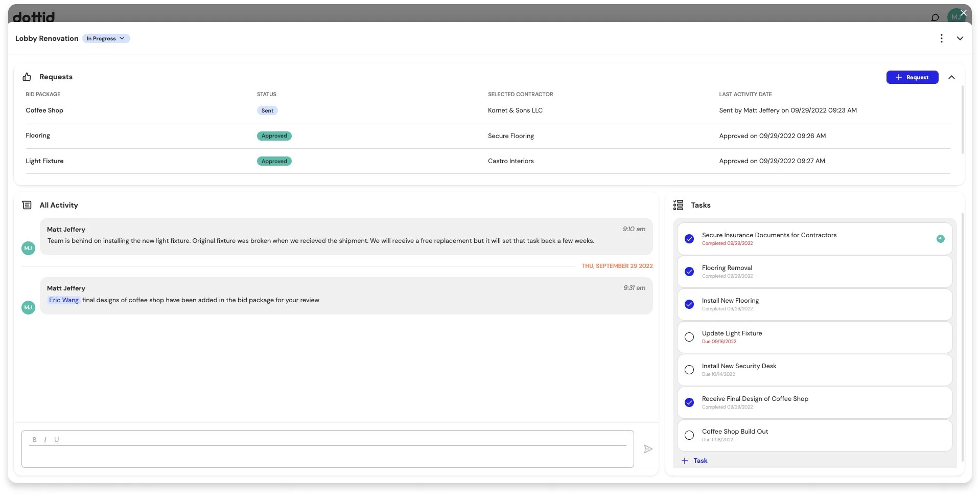The image size is (980, 495).
Task: Click the Eric Wang mention link
Action: coord(64,300)
